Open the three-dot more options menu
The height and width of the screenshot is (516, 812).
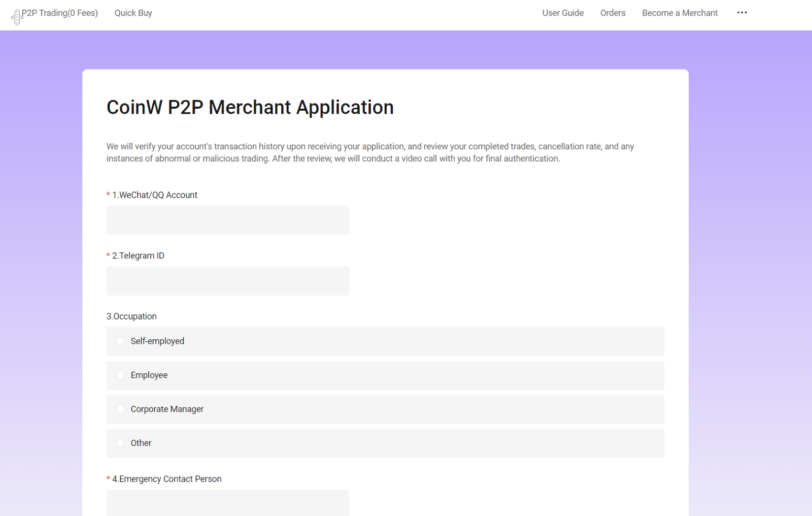[x=742, y=13]
